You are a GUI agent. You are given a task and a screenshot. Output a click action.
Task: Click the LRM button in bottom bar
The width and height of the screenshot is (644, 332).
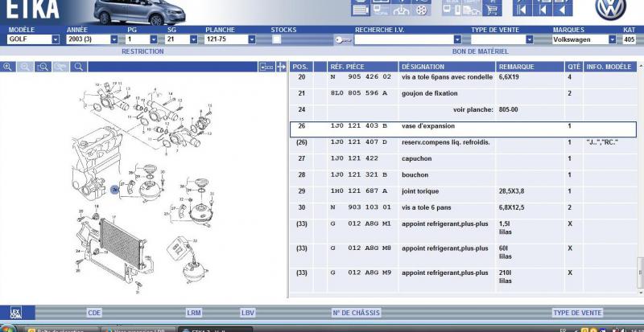click(x=194, y=313)
